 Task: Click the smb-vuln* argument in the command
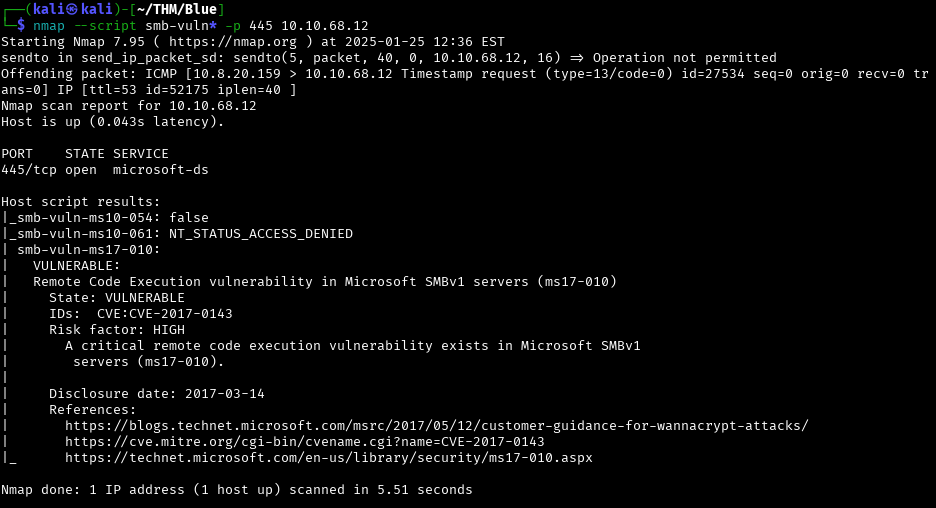point(180,25)
